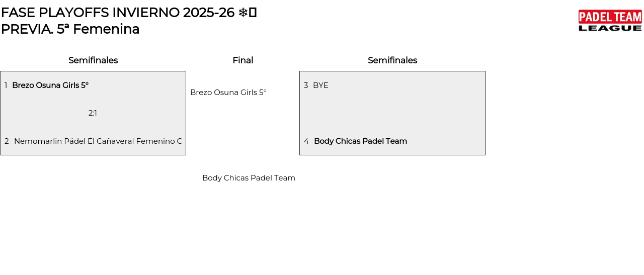Click the empty-box glyph after the snowflake
Viewport: 644px width, 275px height.
point(253,13)
